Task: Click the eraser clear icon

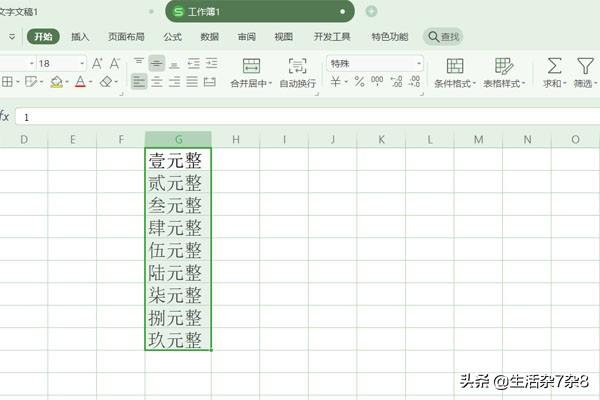Action: [x=106, y=82]
